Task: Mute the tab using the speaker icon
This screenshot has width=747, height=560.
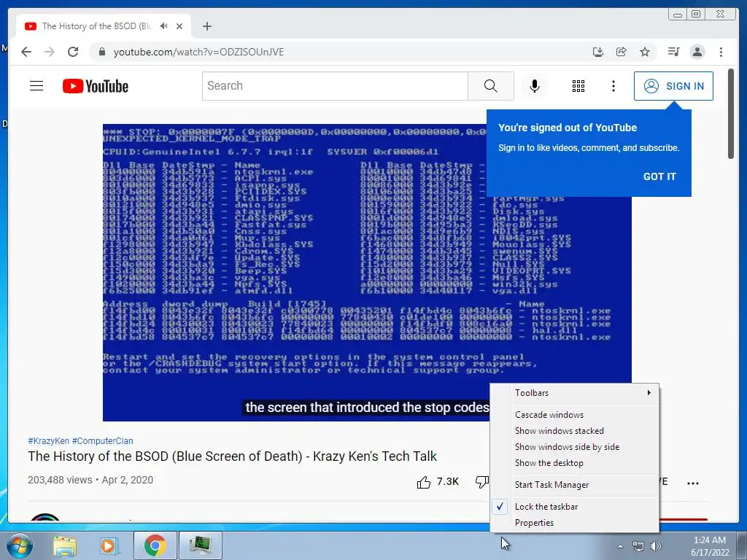Action: tap(164, 26)
